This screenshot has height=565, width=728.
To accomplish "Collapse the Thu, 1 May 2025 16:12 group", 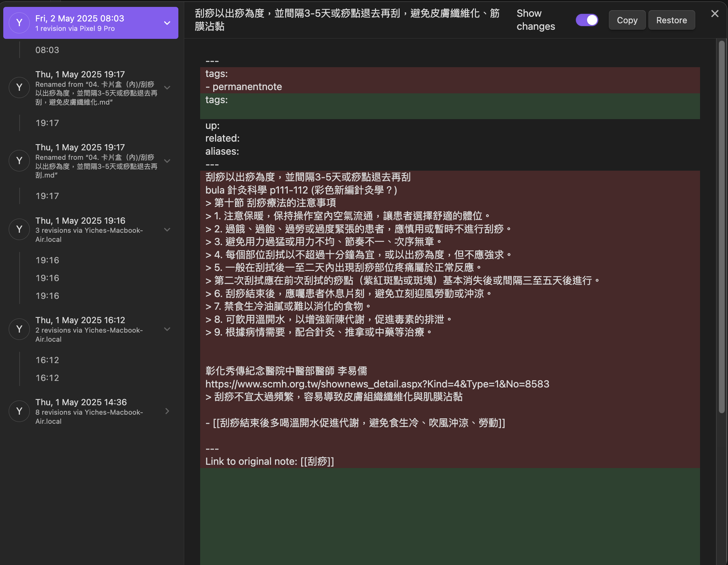I will click(167, 329).
